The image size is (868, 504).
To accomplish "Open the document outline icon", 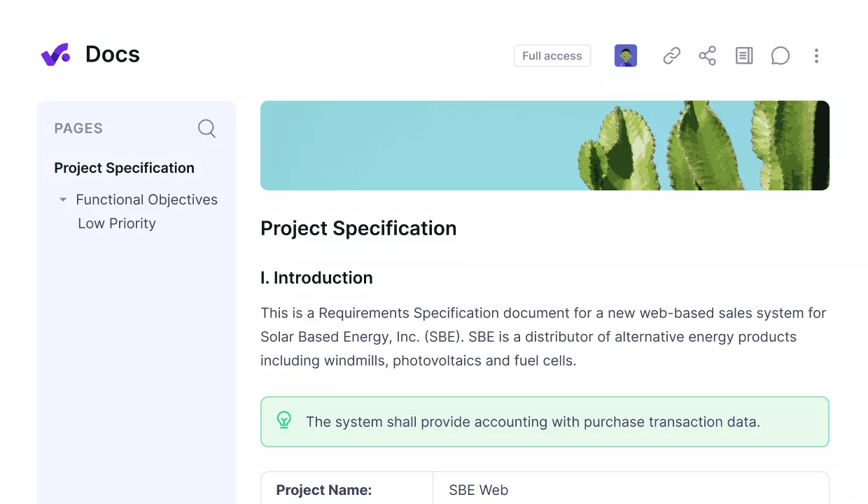I will 744,55.
